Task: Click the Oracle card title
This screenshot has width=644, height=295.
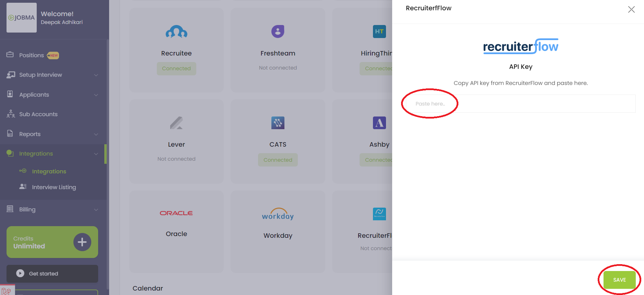Action: coord(176,234)
